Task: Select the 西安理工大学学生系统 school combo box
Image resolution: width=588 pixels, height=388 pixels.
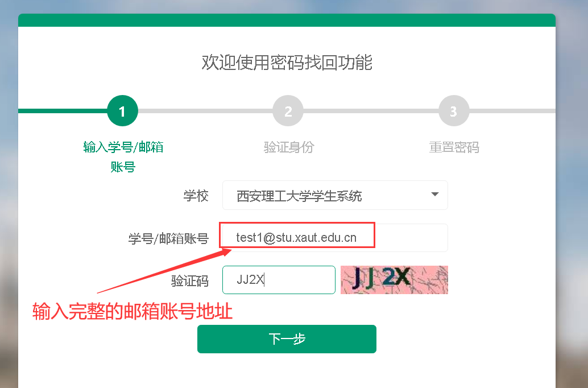Action: point(336,195)
